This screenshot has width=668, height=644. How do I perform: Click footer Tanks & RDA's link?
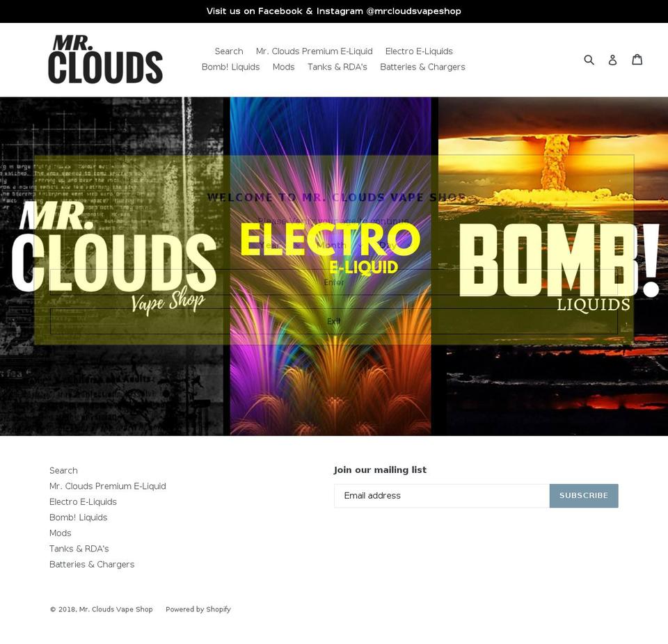coord(79,549)
